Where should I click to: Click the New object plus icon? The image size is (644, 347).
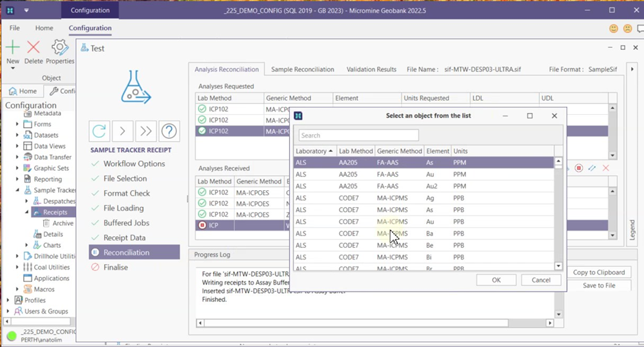[x=12, y=48]
